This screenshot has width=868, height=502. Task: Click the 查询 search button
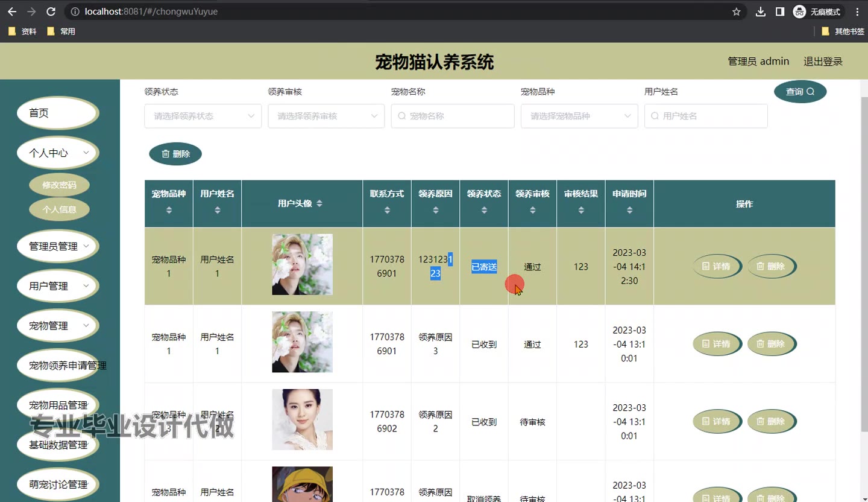800,92
